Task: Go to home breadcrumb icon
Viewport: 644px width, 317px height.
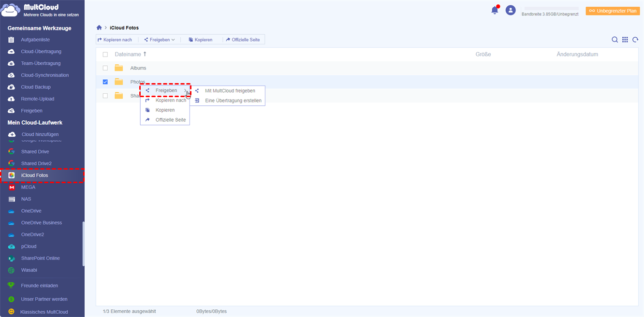Action: 99,28
